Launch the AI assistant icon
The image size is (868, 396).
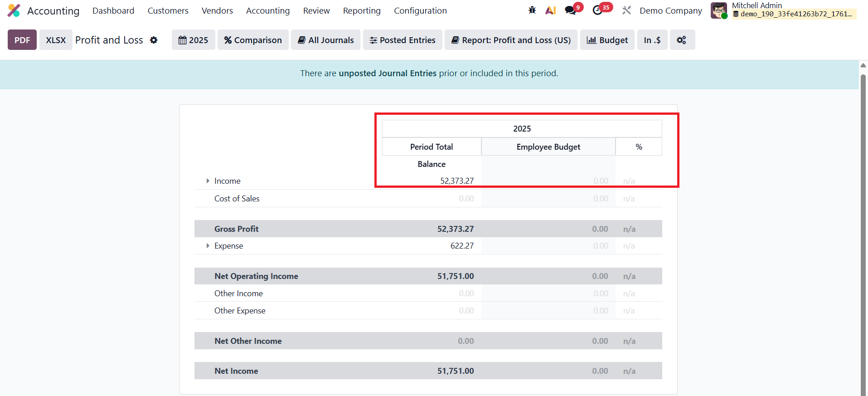click(x=551, y=10)
